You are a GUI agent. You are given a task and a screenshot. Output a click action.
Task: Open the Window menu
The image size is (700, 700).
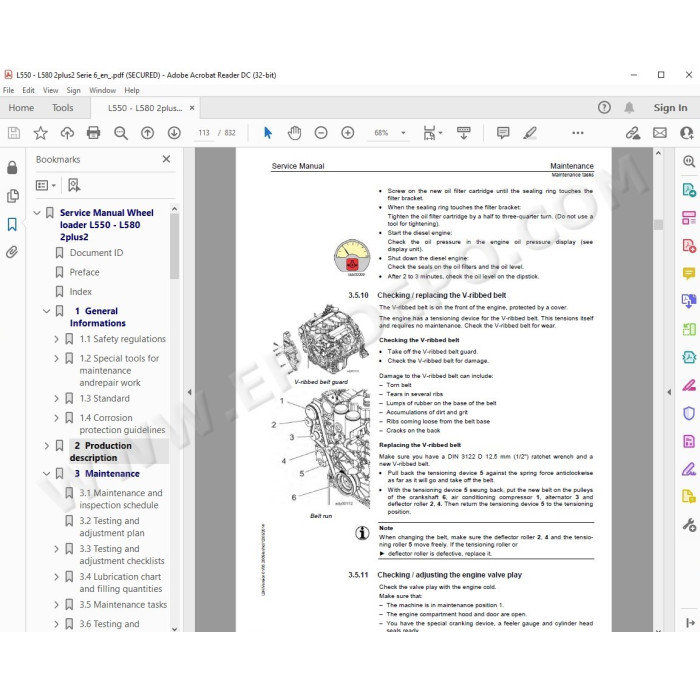(x=103, y=90)
